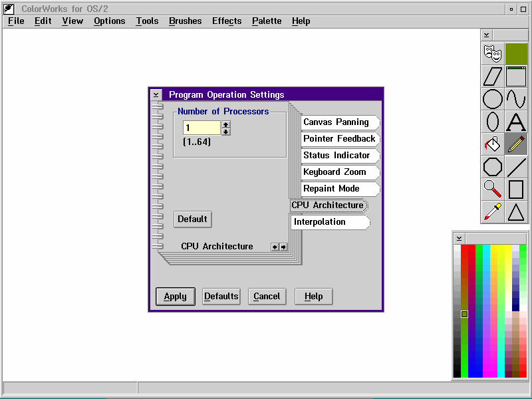Image resolution: width=532 pixels, height=399 pixels.
Task: Click the maximize button of ColorWorks window
Action: [x=523, y=9]
